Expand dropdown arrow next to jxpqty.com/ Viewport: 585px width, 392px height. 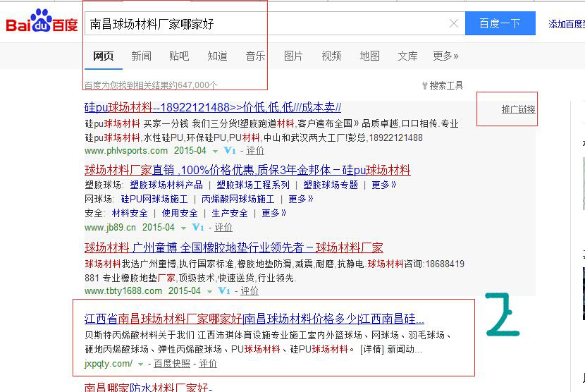coord(141,364)
